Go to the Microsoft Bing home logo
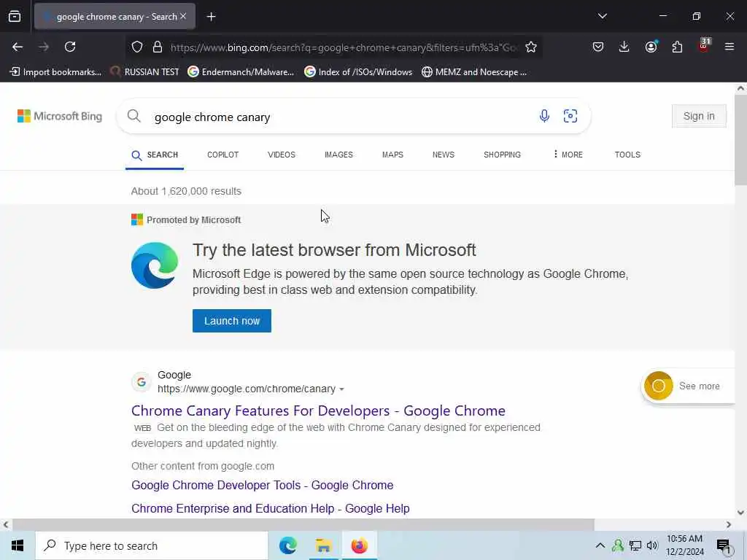Image resolution: width=747 pixels, height=560 pixels. tap(60, 116)
